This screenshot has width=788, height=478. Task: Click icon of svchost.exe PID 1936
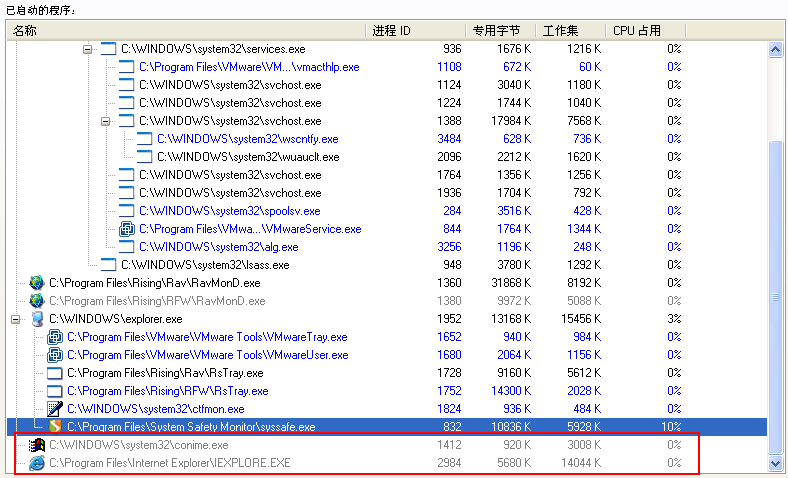tap(126, 193)
